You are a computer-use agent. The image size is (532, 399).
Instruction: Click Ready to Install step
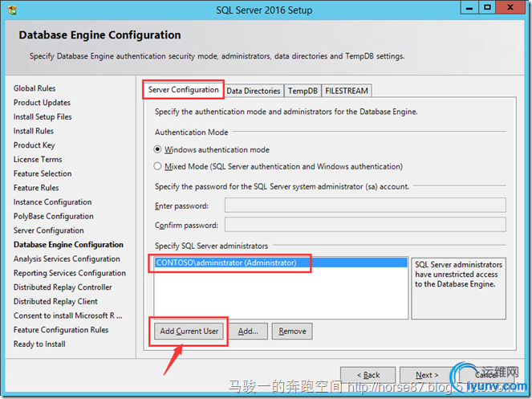coord(39,344)
